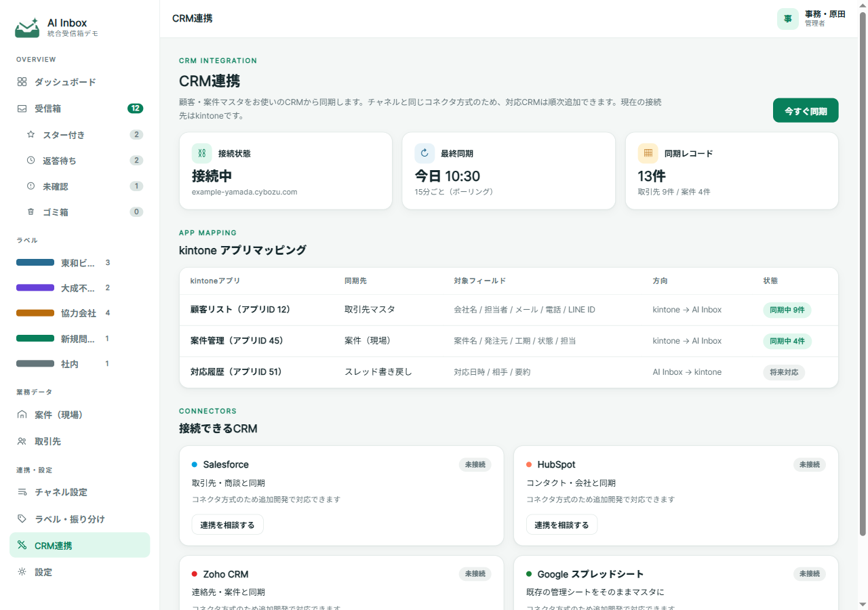Image resolution: width=868 pixels, height=610 pixels.
Task: Click 未接続 badge on Google スプレッドシート card
Action: click(x=810, y=574)
